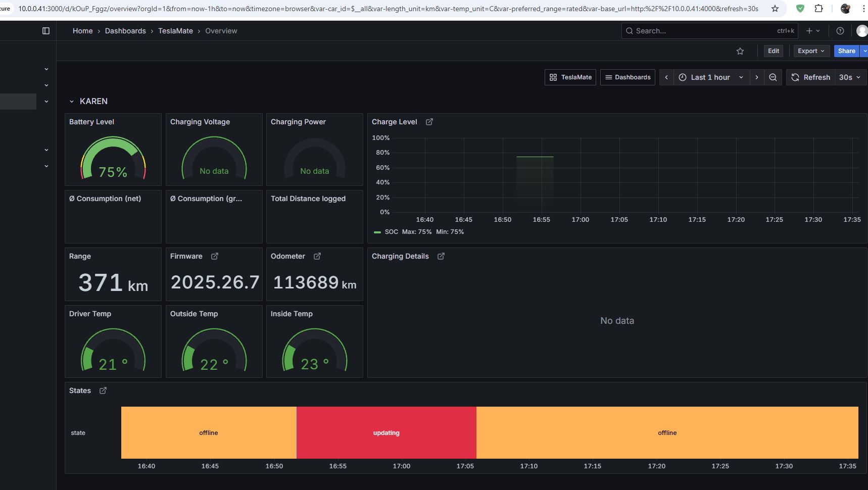Open Odometer panel external link icon
The image size is (868, 490).
[x=317, y=256]
